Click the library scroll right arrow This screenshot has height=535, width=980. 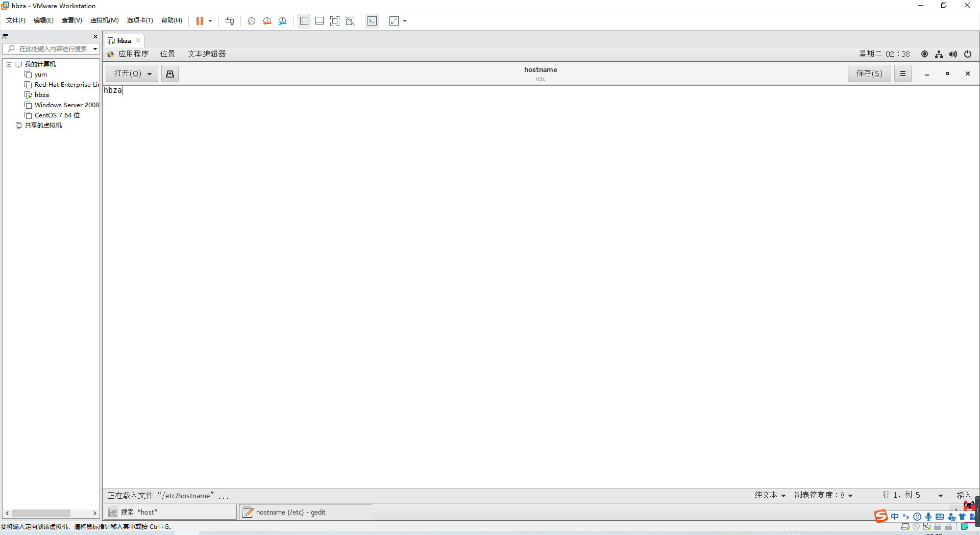pyautogui.click(x=95, y=513)
